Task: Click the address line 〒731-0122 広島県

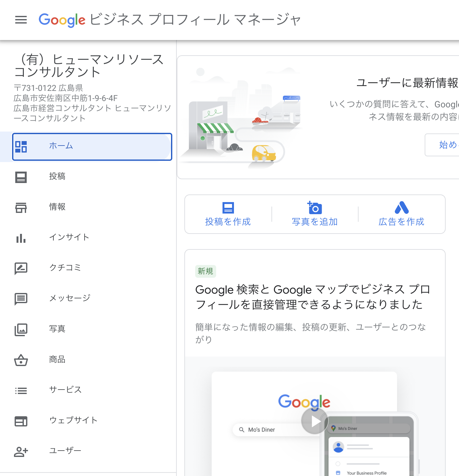Action: click(x=48, y=88)
